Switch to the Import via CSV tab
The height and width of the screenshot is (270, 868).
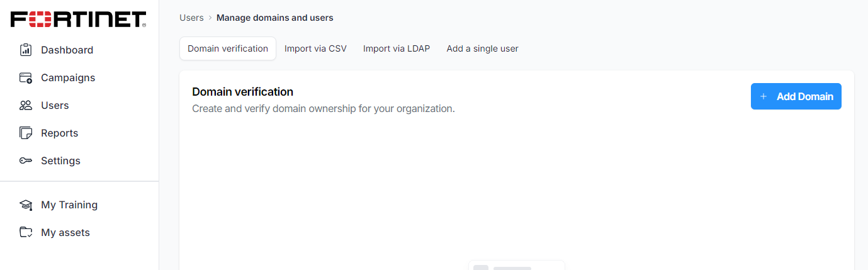pos(315,48)
